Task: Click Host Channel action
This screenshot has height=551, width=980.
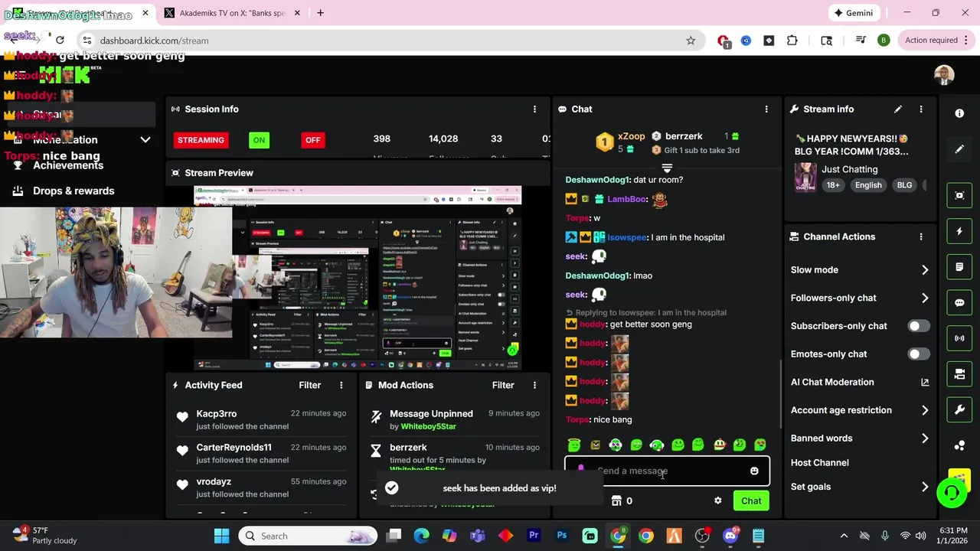Action: (820, 463)
